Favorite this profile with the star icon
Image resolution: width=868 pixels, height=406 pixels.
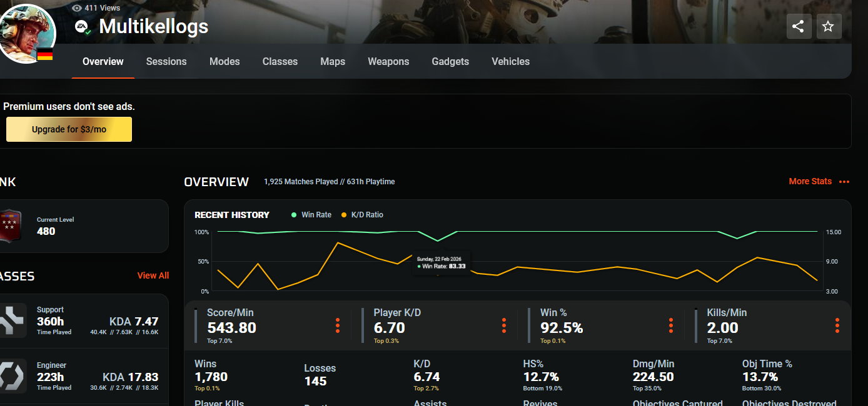coord(829,26)
